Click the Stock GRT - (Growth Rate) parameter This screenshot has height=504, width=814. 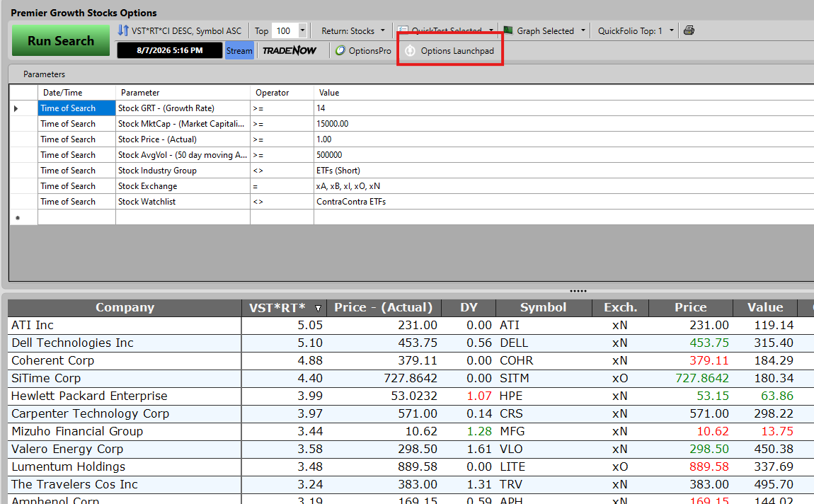183,108
